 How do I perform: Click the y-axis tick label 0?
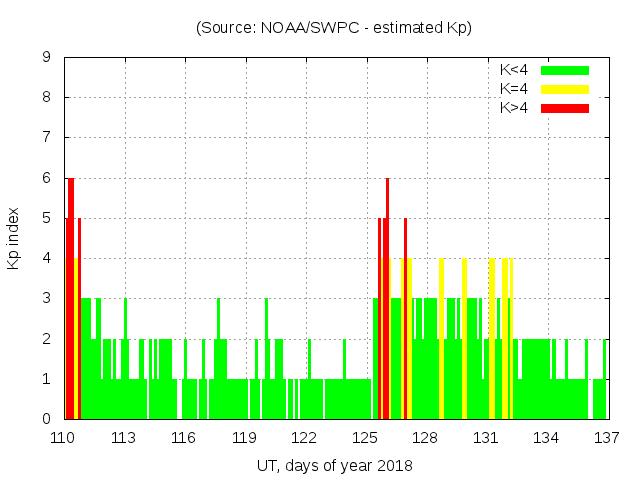[x=47, y=419]
